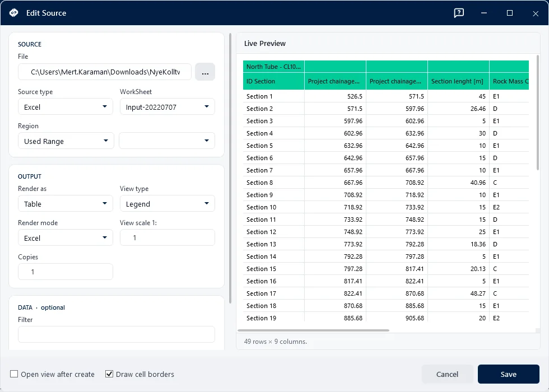549x392 pixels.
Task: Select the Section 19 row cell
Action: click(274, 318)
